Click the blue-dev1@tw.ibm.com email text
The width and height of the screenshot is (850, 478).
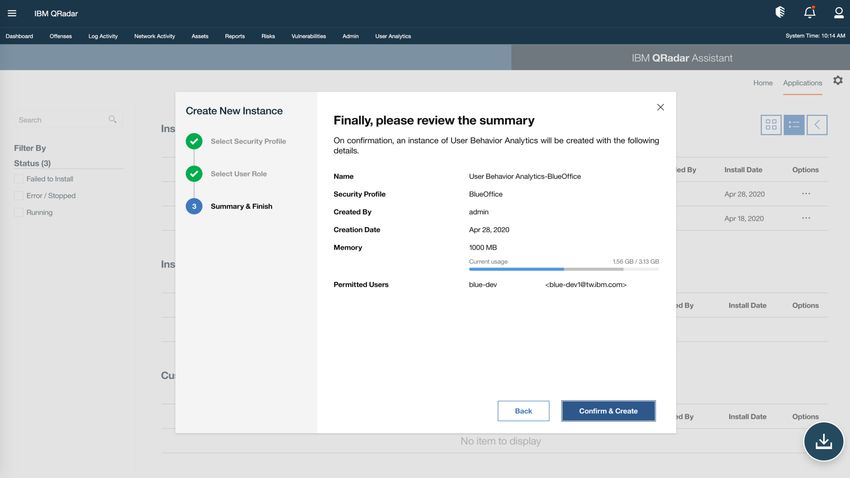(x=585, y=285)
